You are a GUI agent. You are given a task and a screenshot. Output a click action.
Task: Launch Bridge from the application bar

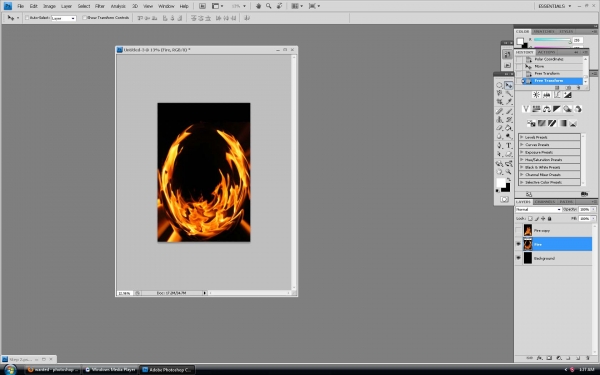(202, 6)
